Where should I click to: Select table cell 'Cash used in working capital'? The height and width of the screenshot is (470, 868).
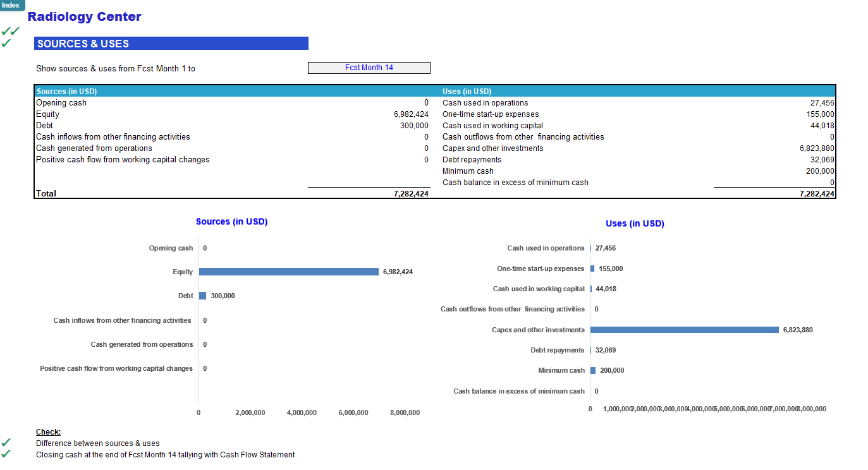point(493,126)
